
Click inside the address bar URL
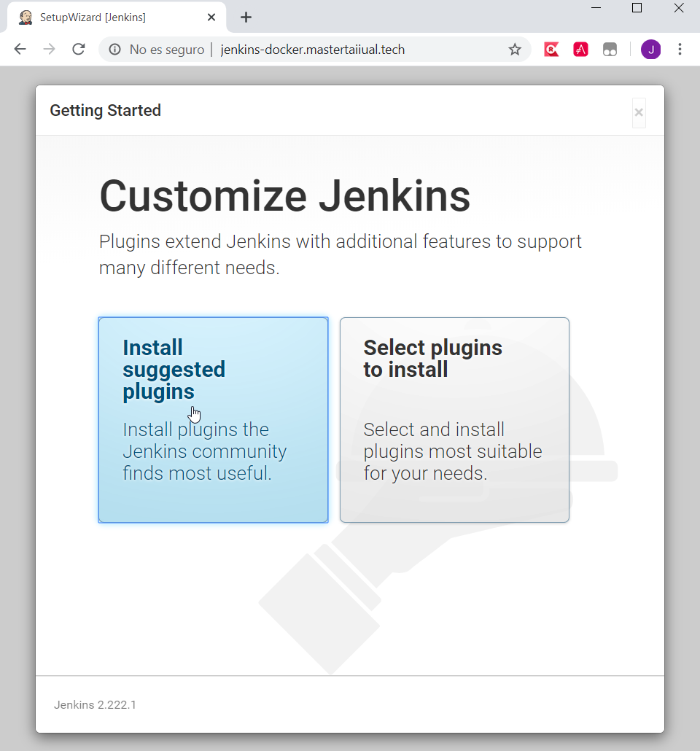coord(312,49)
